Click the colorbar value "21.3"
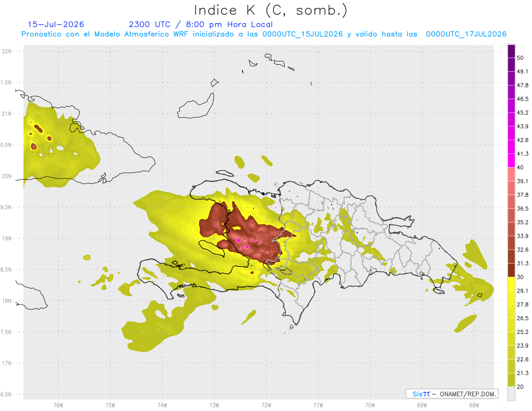Viewport: 532px width, 411px height. [523, 373]
